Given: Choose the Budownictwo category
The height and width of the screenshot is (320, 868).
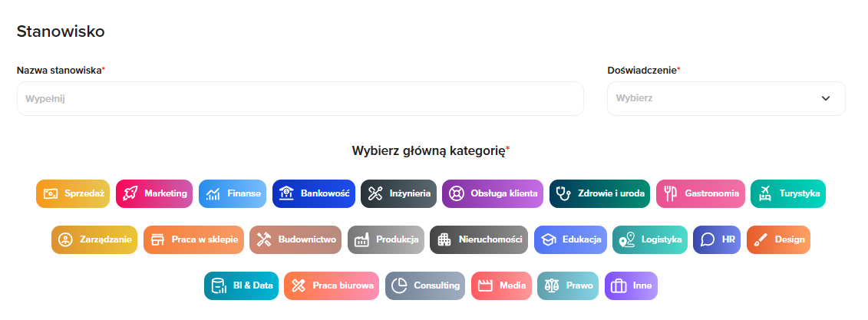Looking at the screenshot, I should coord(295,240).
